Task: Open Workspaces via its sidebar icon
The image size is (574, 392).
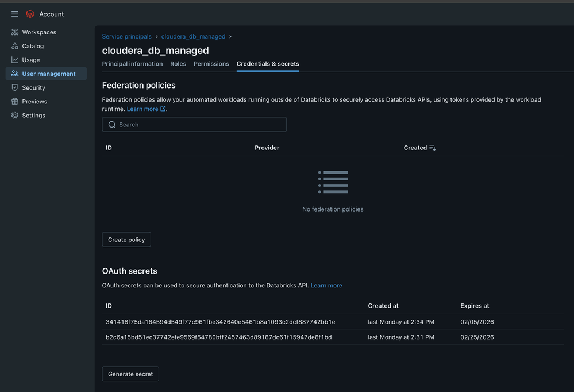Action: (x=14, y=32)
